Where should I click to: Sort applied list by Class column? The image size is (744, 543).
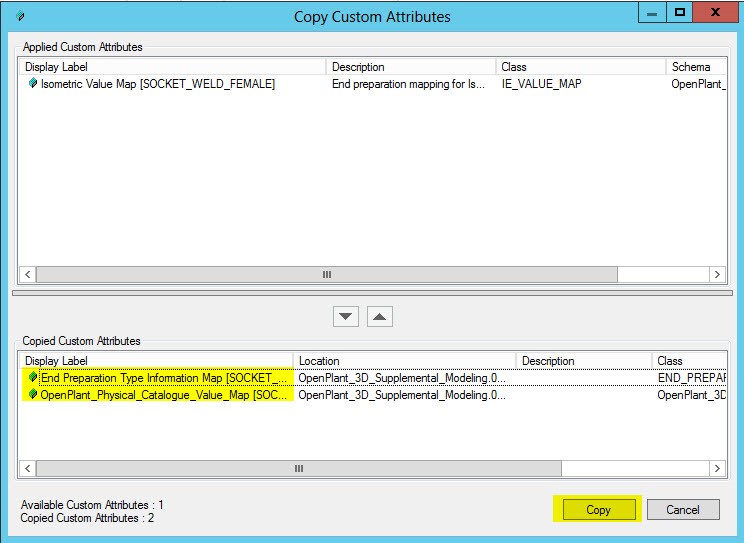(580, 67)
